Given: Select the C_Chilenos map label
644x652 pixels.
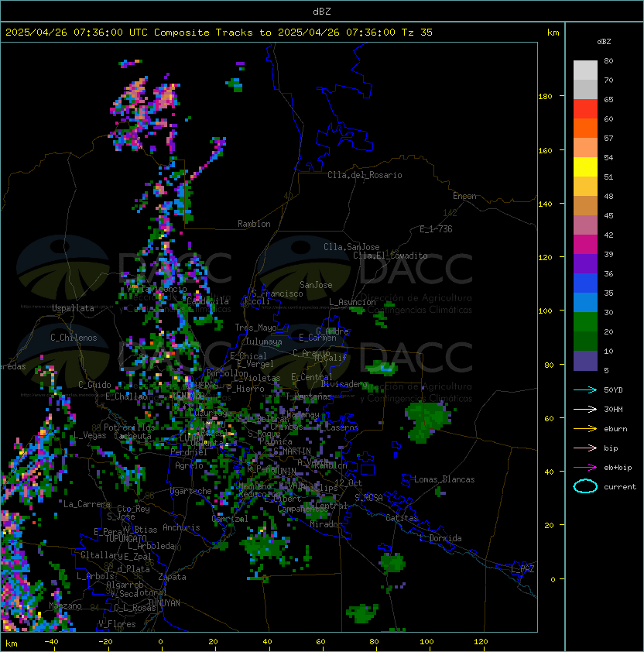Looking at the screenshot, I should click(74, 338).
